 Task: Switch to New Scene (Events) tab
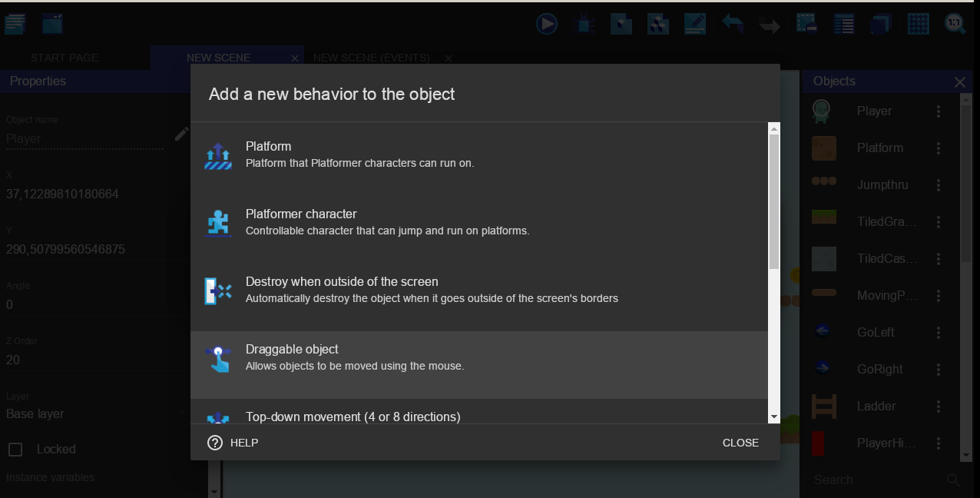[x=372, y=58]
